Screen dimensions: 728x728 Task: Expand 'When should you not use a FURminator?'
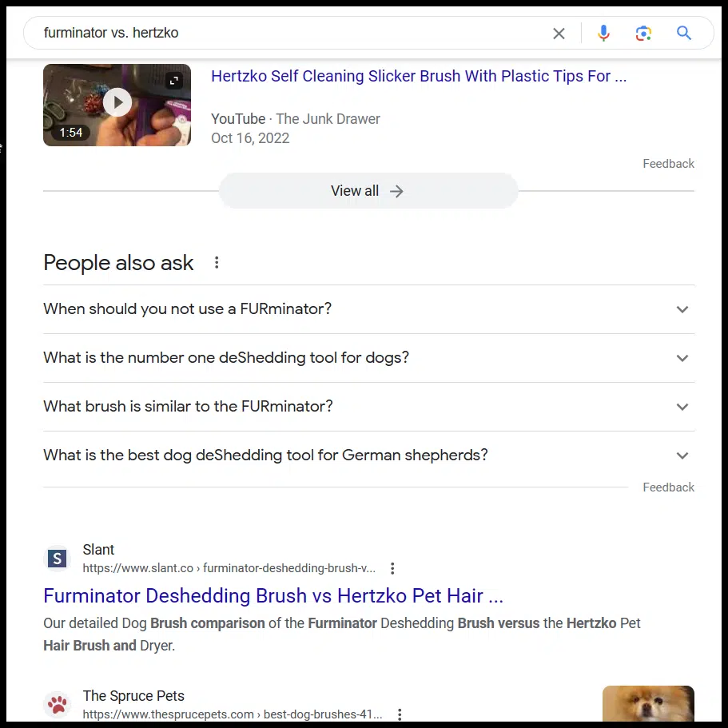point(682,309)
